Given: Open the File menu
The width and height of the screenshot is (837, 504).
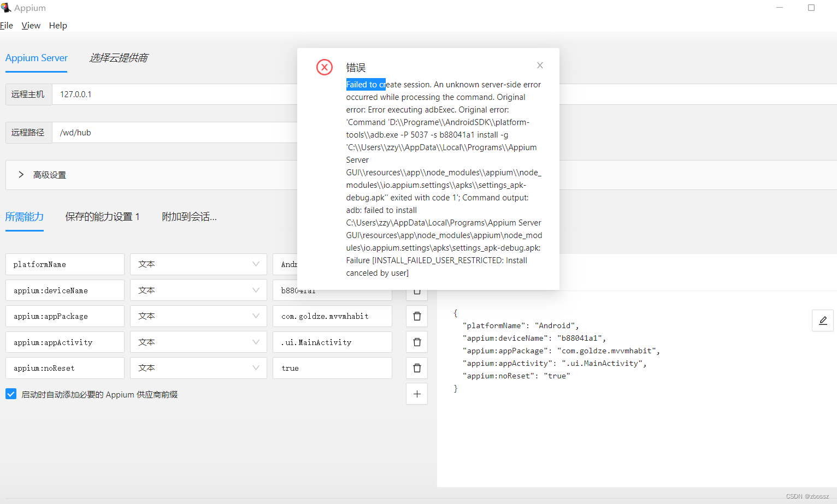Looking at the screenshot, I should pyautogui.click(x=7, y=25).
